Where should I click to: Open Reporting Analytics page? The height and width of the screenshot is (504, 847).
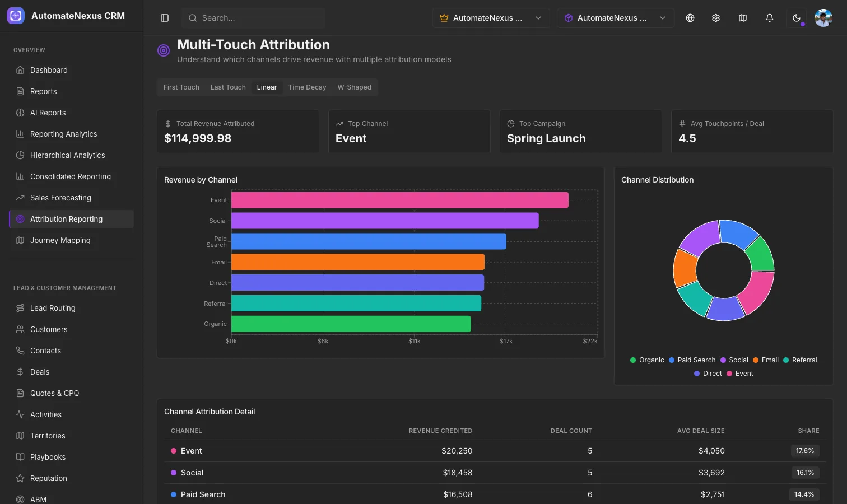[x=72, y=134]
